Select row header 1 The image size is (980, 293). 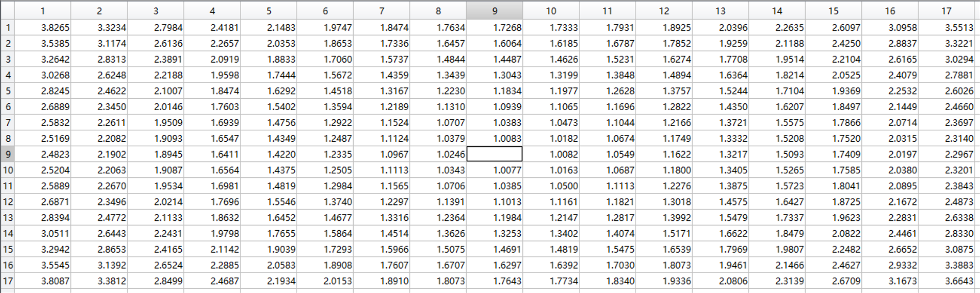tap(7, 27)
